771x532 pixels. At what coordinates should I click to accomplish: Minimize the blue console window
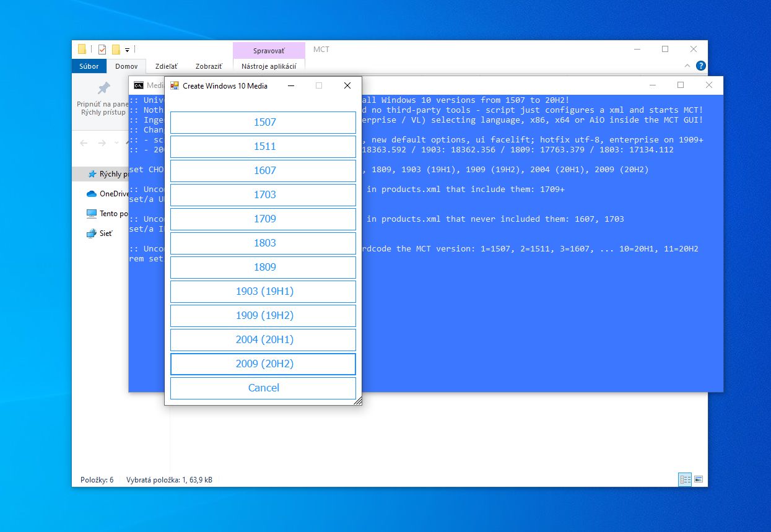(652, 85)
